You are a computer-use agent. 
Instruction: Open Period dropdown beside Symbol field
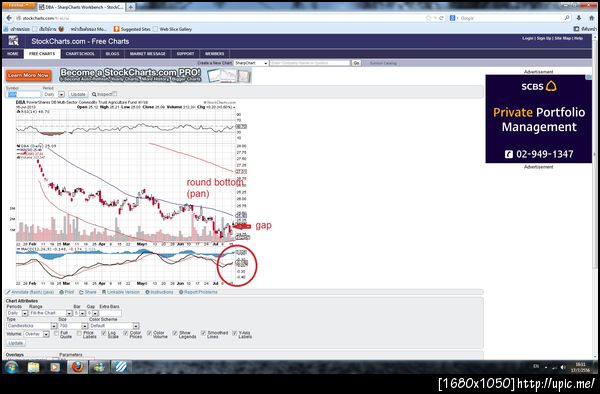(x=54, y=94)
